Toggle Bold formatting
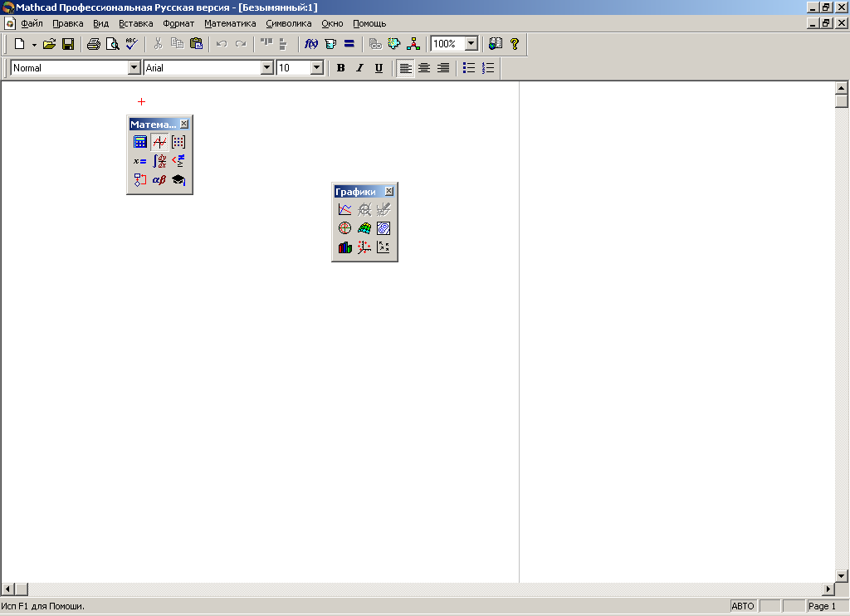 pyautogui.click(x=340, y=68)
